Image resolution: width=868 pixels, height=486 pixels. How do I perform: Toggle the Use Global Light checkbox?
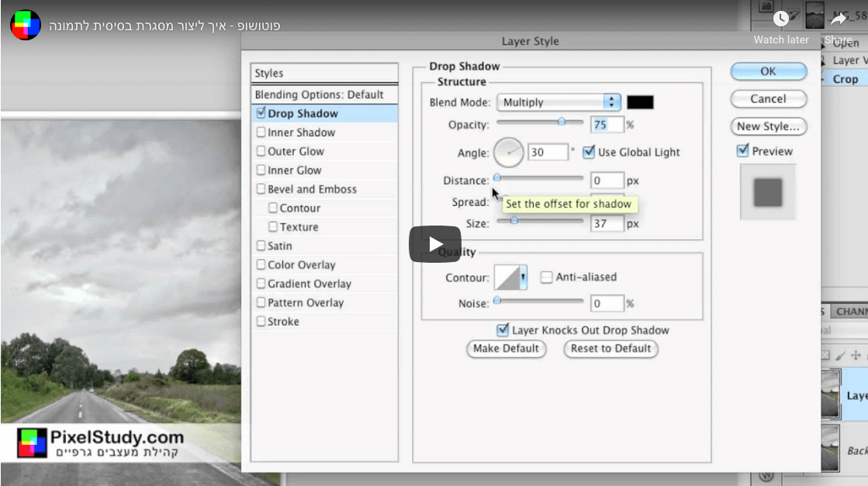pyautogui.click(x=589, y=152)
